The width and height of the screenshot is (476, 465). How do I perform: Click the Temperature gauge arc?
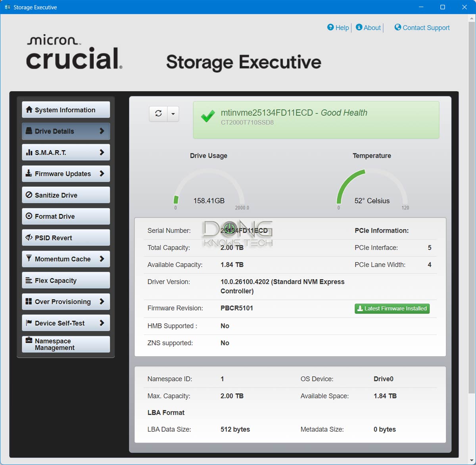click(372, 186)
